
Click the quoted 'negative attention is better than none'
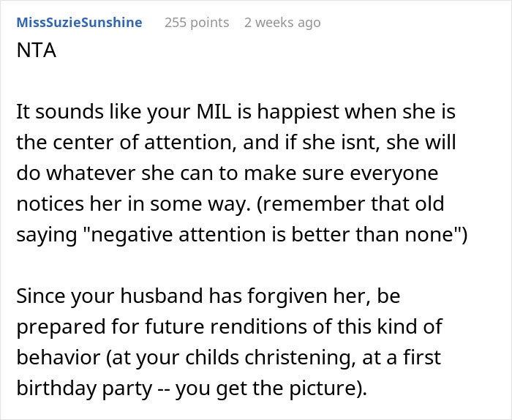pyautogui.click(x=272, y=234)
